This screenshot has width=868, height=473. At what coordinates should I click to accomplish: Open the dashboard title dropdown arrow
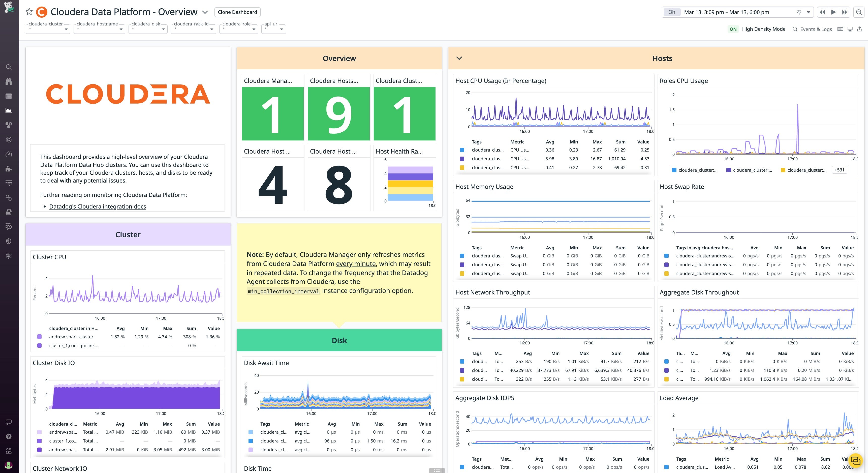[x=205, y=12]
